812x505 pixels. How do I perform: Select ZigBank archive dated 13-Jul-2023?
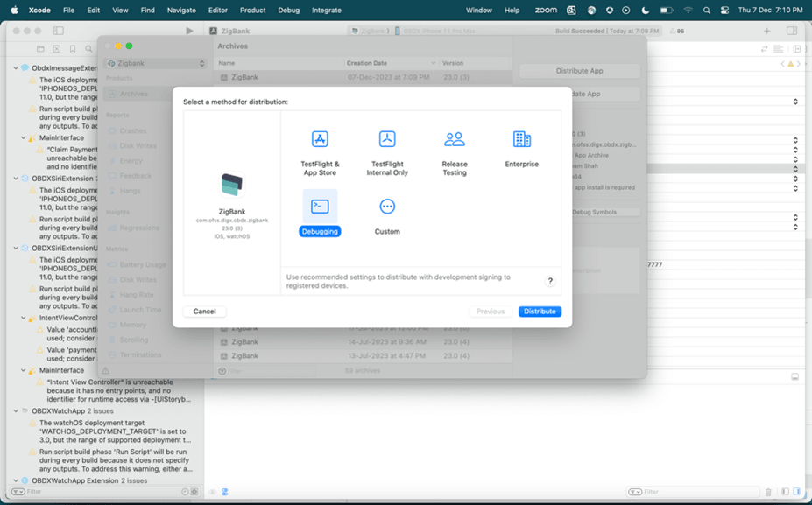click(x=363, y=356)
